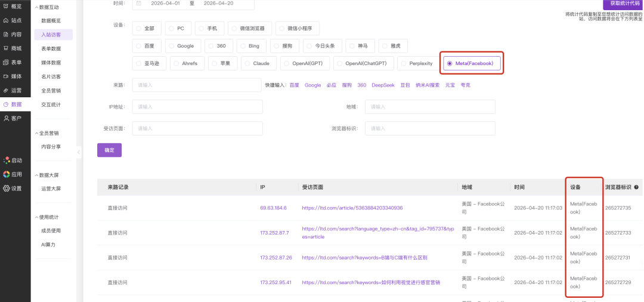Click the colorful 启动 launch icon
Screen dimensions: 644x302
6,161
